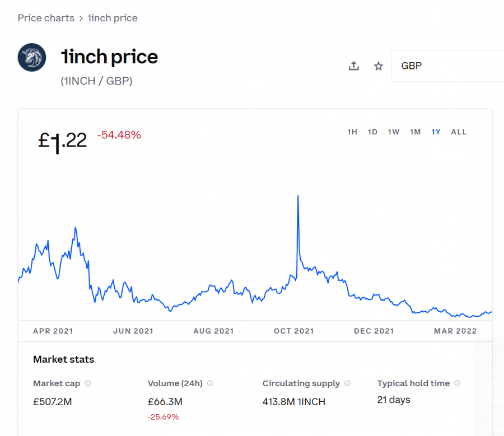Click the 1inch price breadcrumb
The width and height of the screenshot is (504, 436).
(x=113, y=18)
